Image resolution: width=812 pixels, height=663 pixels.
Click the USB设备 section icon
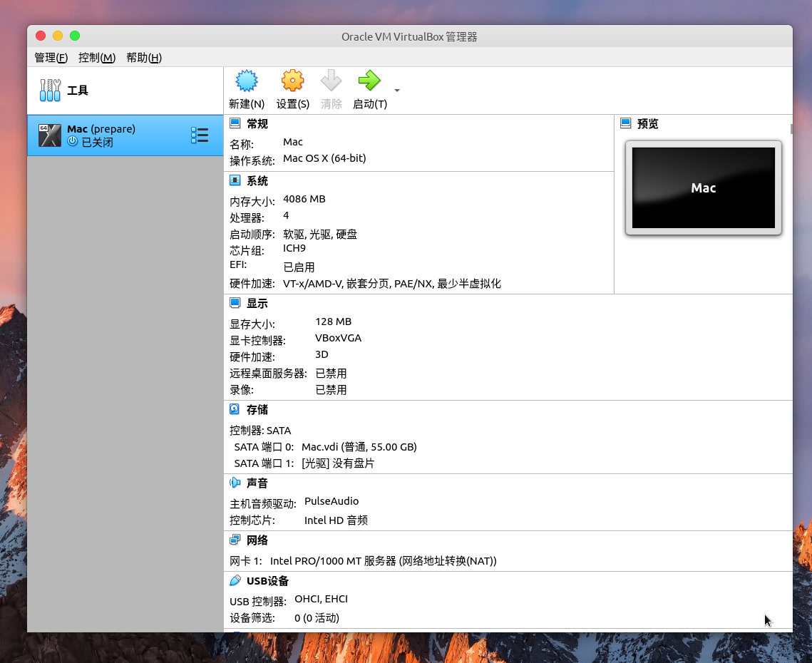point(235,580)
